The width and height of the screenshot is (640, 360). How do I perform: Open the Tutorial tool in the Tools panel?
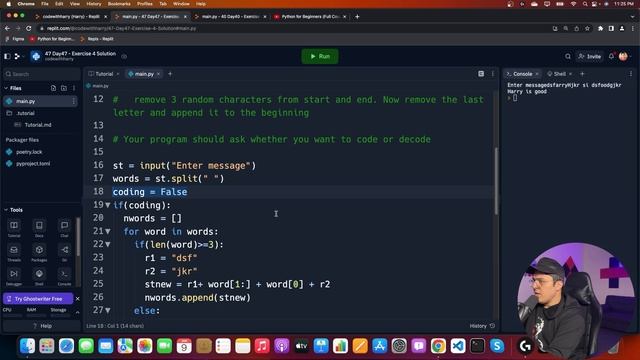click(14, 228)
